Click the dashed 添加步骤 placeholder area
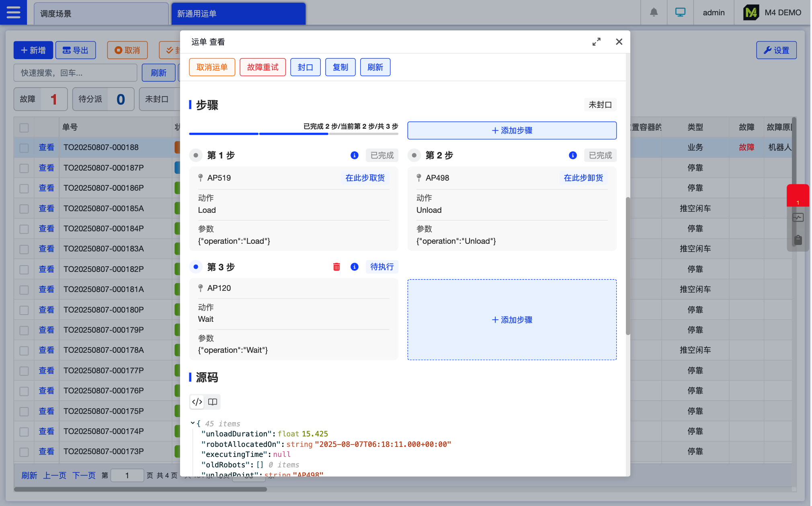This screenshot has width=812, height=506. (512, 320)
